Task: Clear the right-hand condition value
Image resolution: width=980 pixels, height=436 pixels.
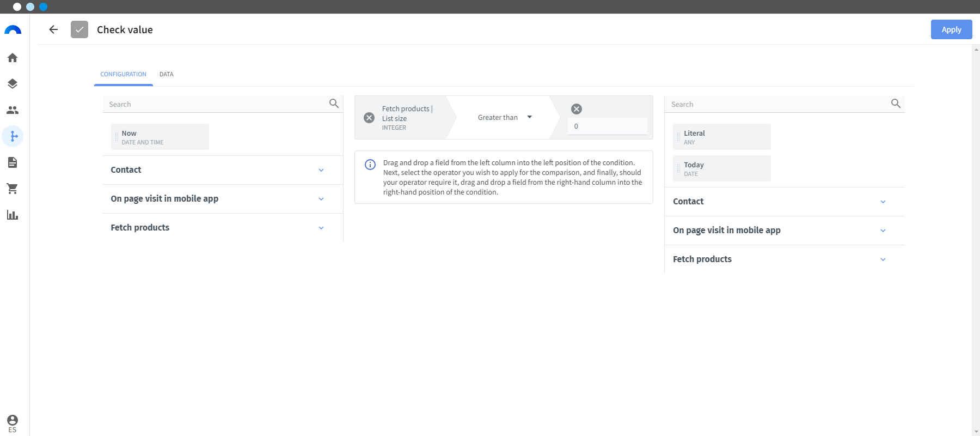Action: pos(577,109)
